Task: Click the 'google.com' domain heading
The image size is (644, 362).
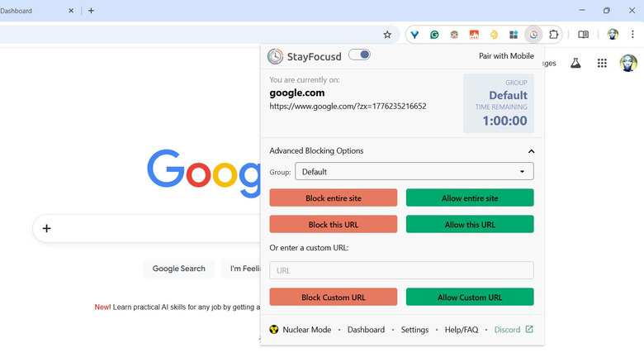Action: point(297,93)
